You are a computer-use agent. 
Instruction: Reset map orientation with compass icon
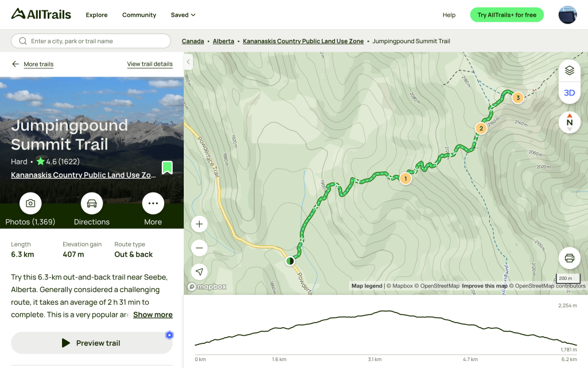pos(569,122)
